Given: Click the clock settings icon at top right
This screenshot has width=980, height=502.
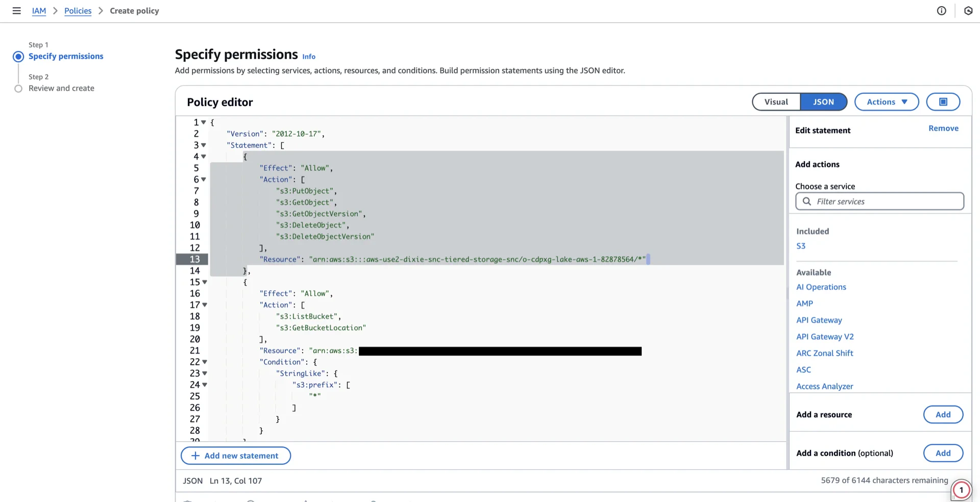Looking at the screenshot, I should pyautogui.click(x=968, y=11).
